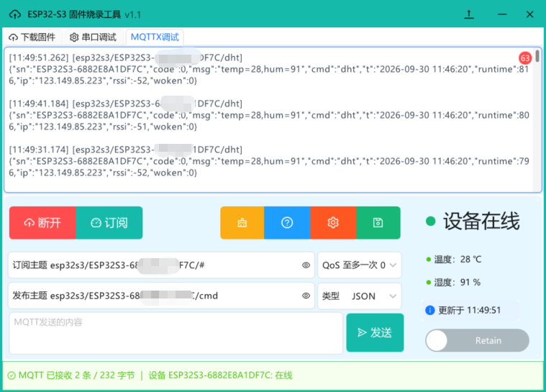Click the 断开 disconnect button
This screenshot has height=392, width=546.
point(42,222)
